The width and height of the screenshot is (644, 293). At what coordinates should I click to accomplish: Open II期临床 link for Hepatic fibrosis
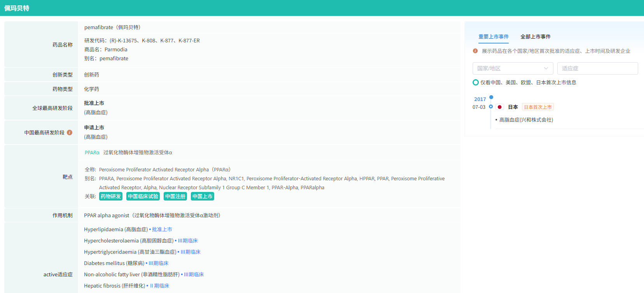[x=159, y=286]
